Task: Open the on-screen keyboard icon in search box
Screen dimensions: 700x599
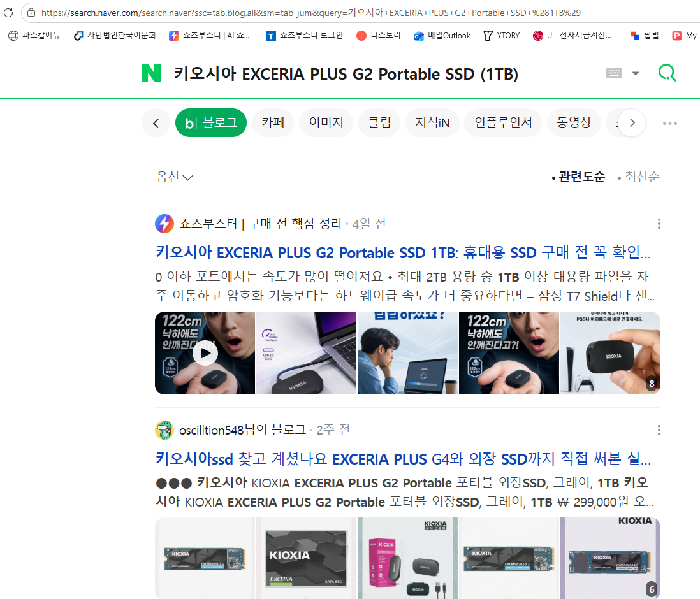Action: (x=614, y=73)
